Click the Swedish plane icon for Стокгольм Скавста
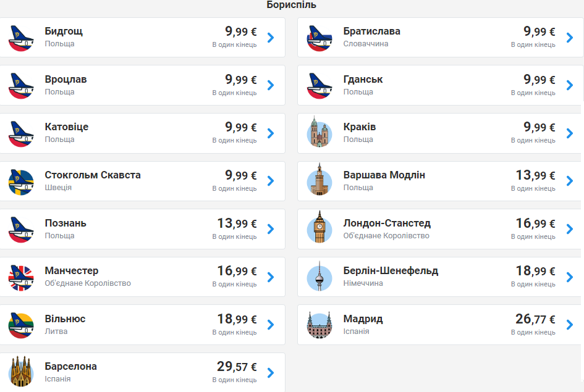Image resolution: width=584 pixels, height=392 pixels. [x=21, y=181]
